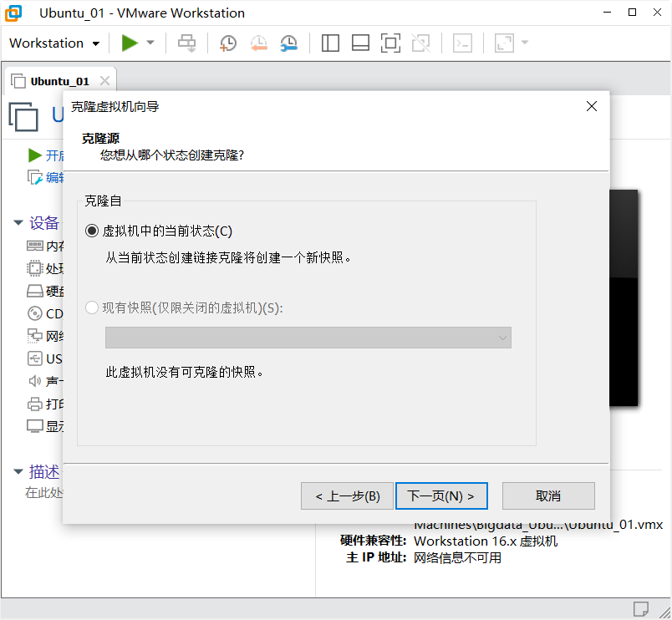The height and width of the screenshot is (620, 672).
Task: Click the printer device icon
Action: [35, 404]
